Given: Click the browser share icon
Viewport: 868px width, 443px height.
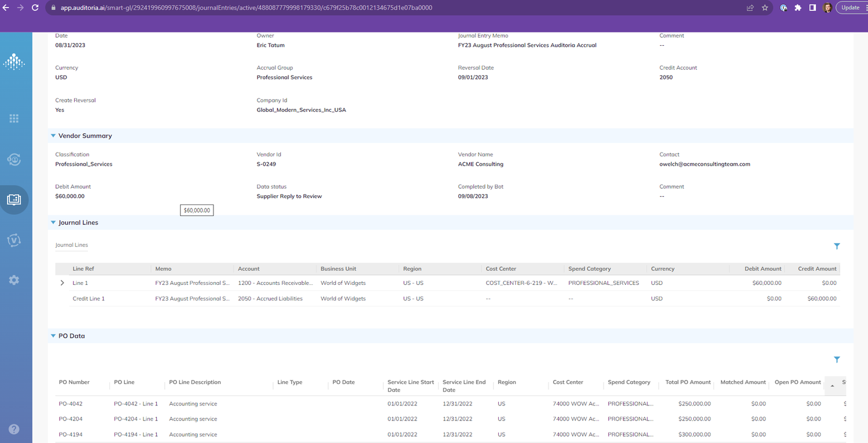Looking at the screenshot, I should (750, 8).
